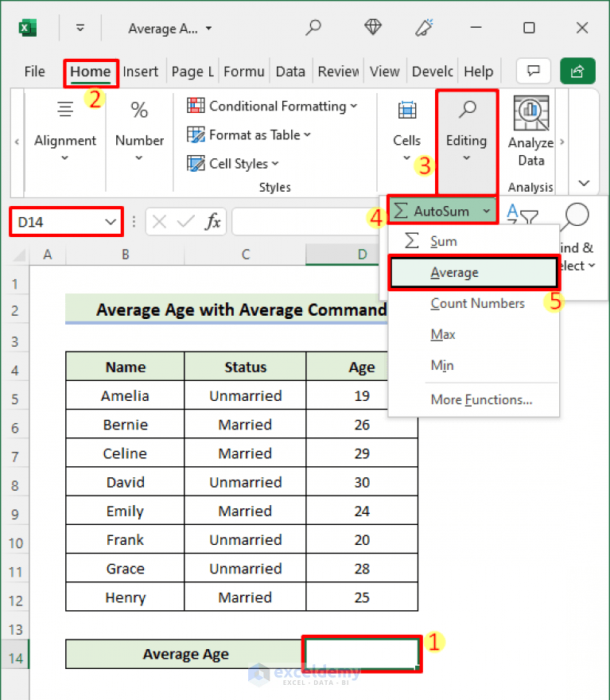This screenshot has width=610, height=700.
Task: Click the Enter checkmark formula button
Action: (185, 221)
